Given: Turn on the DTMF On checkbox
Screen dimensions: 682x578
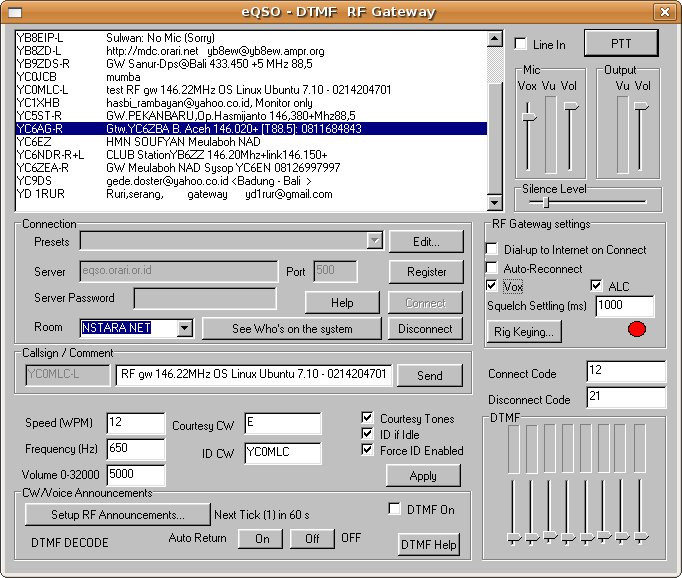Looking at the screenshot, I should click(395, 509).
